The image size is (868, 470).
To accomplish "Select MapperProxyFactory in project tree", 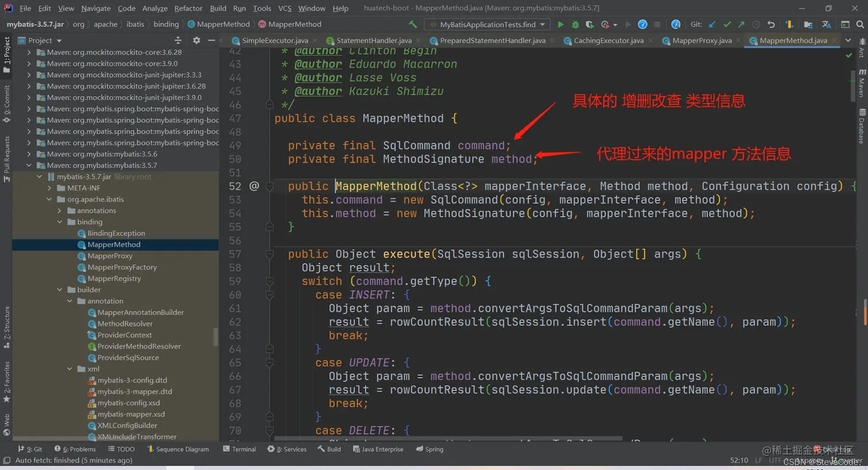I will click(x=122, y=267).
